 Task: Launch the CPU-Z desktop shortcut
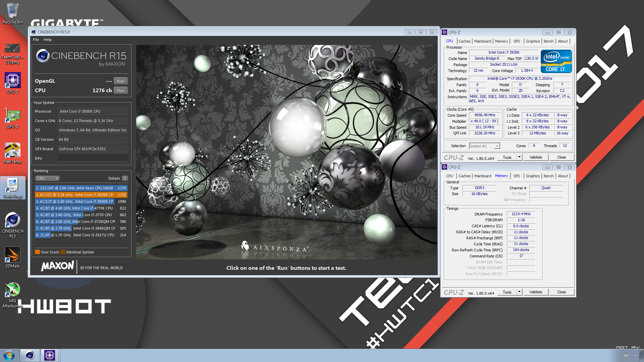[12, 83]
